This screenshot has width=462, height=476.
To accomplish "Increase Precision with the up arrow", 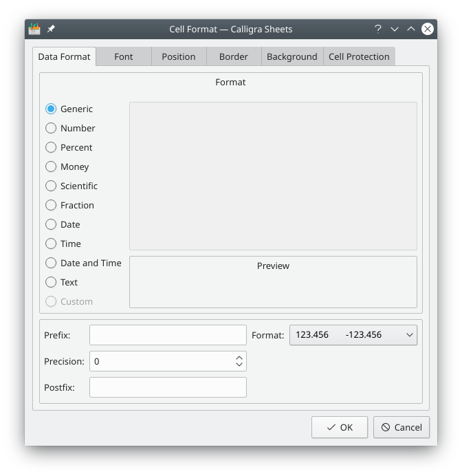I will 239,358.
